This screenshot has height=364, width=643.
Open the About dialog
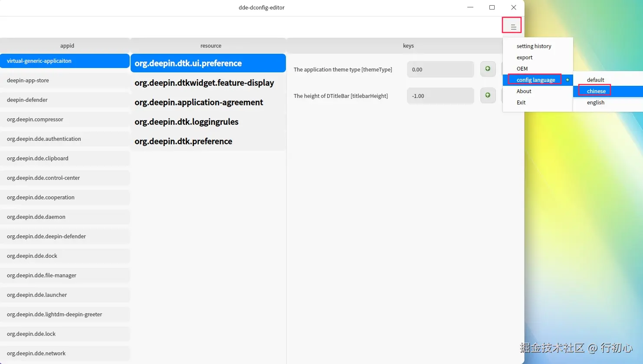coord(524,91)
